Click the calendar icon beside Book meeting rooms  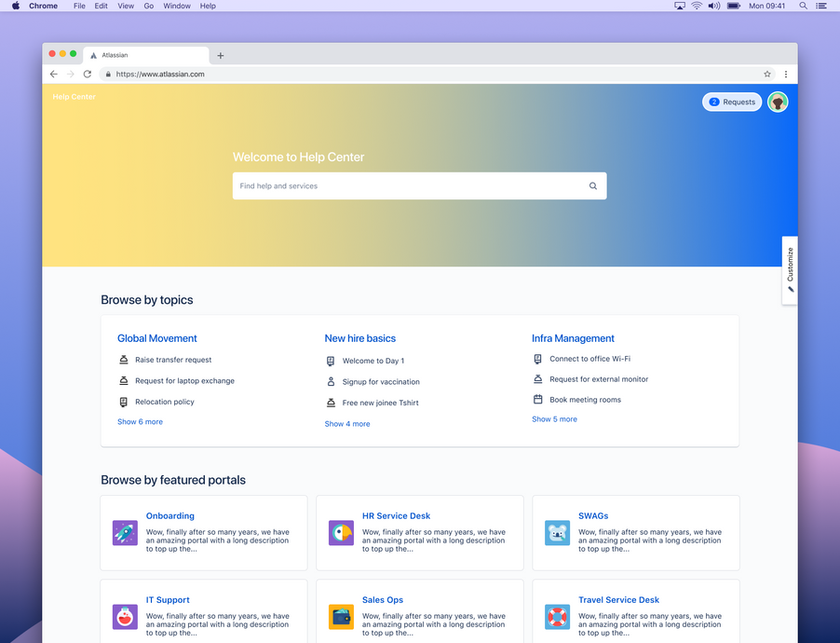[x=538, y=399]
